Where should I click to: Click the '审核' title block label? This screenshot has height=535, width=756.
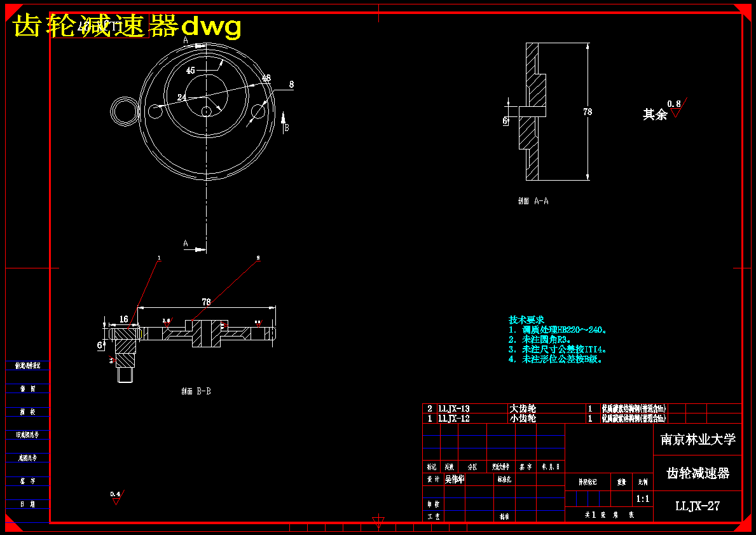click(433, 504)
